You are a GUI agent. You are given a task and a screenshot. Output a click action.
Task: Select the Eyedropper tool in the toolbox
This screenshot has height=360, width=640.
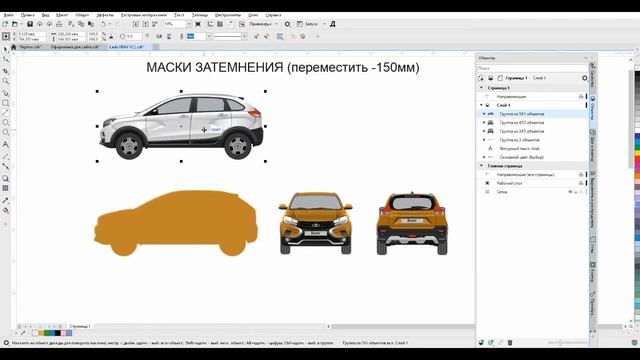click(5, 200)
